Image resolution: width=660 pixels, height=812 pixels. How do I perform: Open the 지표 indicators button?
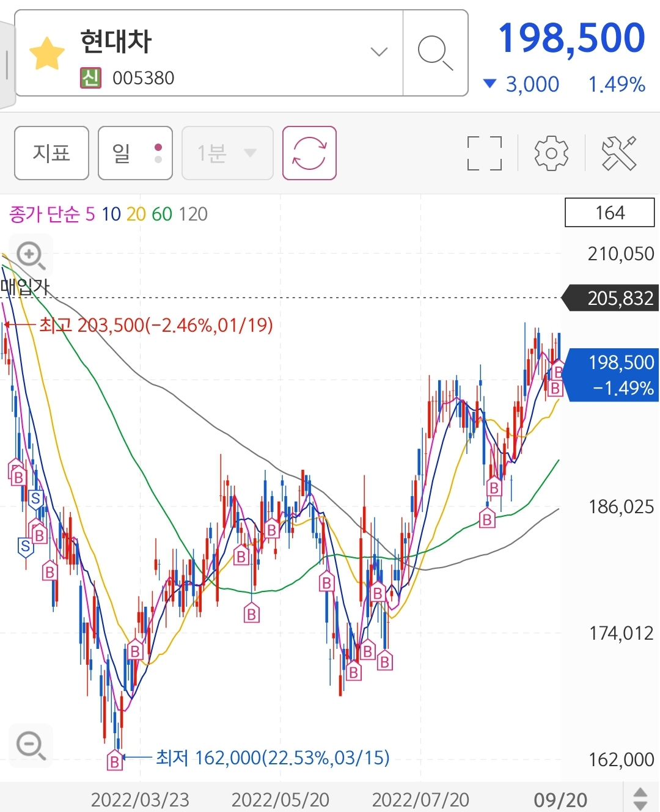point(52,153)
